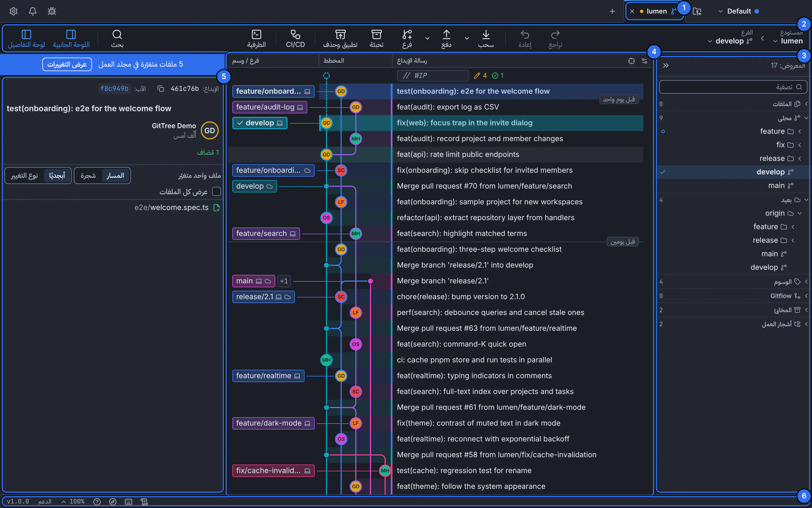Open a new tab with plus
This screenshot has height=508, width=812.
(x=612, y=11)
